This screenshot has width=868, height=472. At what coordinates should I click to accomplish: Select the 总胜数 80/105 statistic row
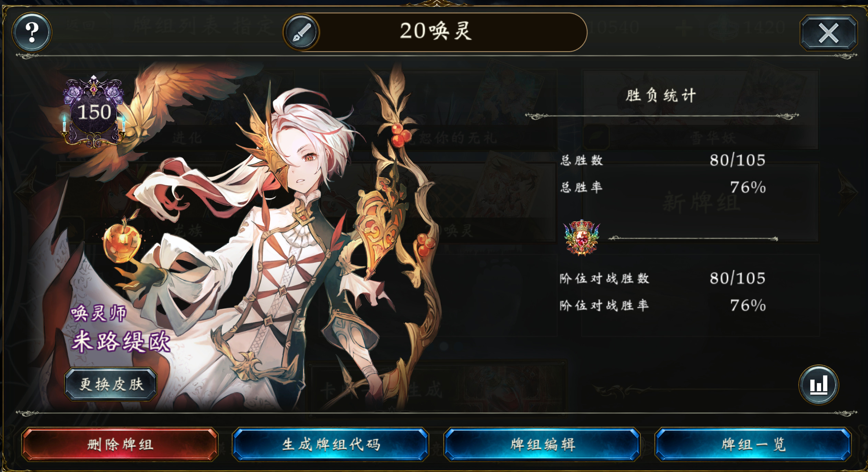click(x=662, y=160)
